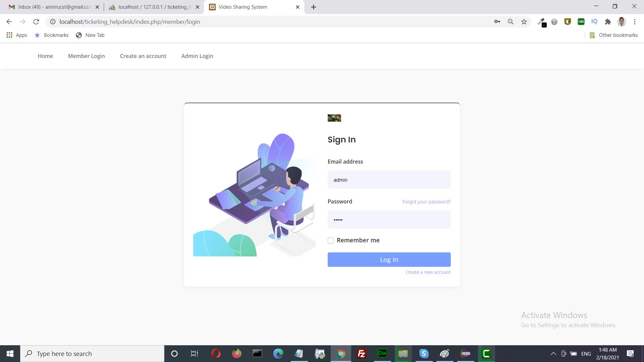Open Skype from the taskbar
The image size is (644, 362).
[424, 354]
